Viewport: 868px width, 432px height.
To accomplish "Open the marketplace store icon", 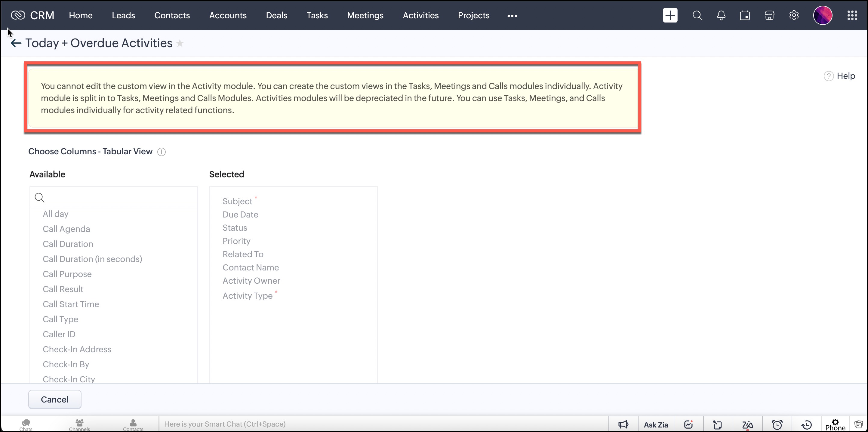I will click(x=769, y=16).
